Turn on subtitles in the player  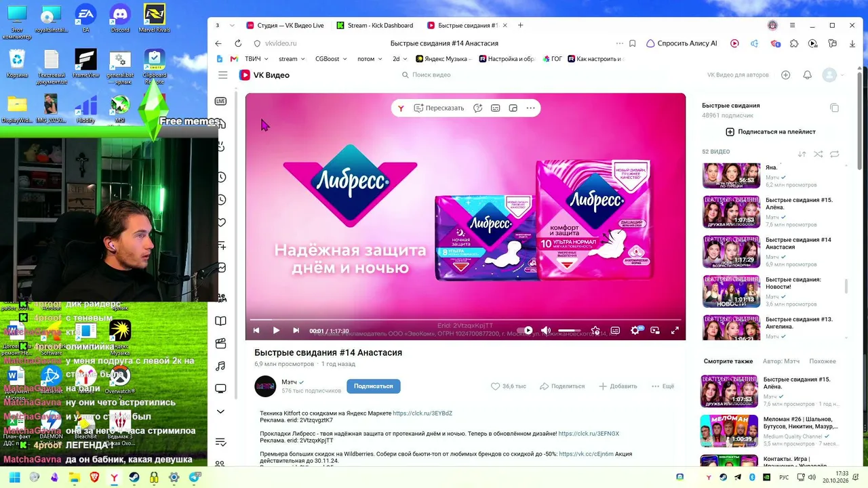[615, 331]
